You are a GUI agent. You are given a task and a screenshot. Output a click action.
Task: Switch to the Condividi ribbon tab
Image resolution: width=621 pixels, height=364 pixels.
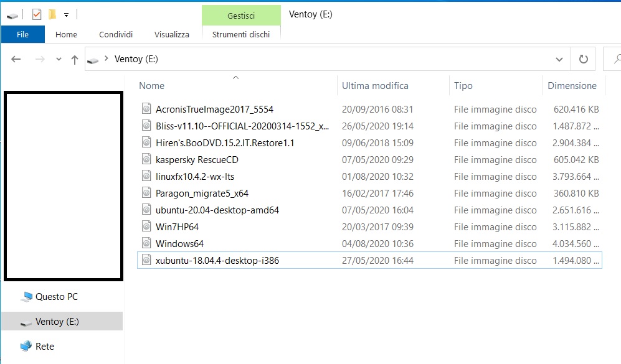point(116,34)
